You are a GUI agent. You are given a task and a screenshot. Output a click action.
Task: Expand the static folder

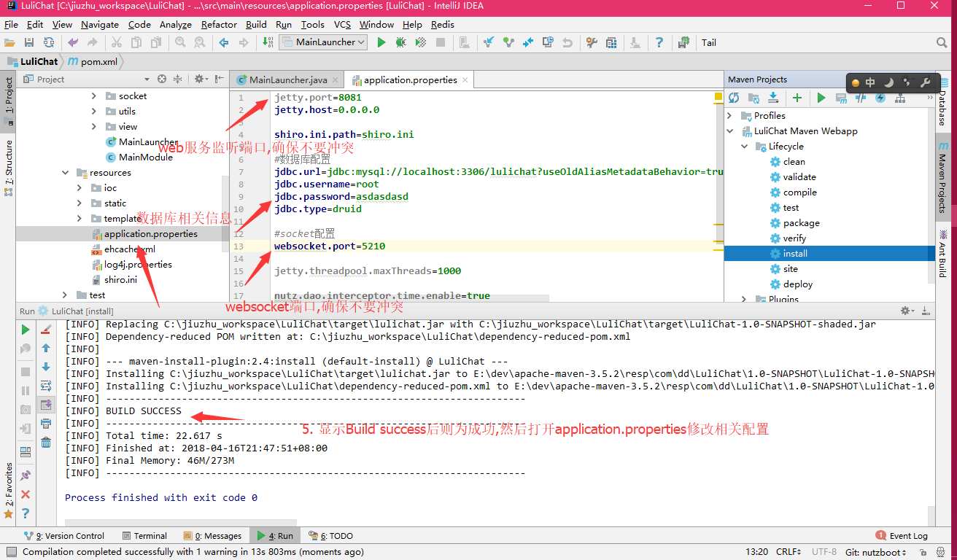click(x=80, y=203)
